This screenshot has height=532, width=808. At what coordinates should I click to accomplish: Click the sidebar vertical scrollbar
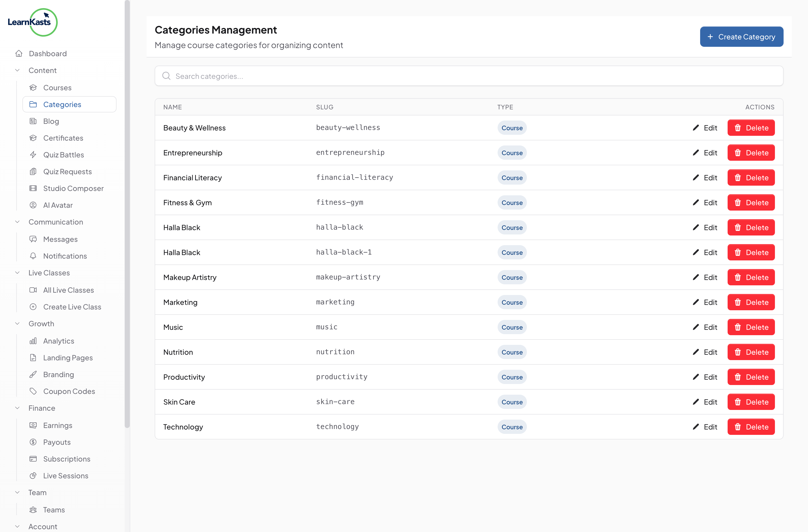pyautogui.click(x=127, y=214)
